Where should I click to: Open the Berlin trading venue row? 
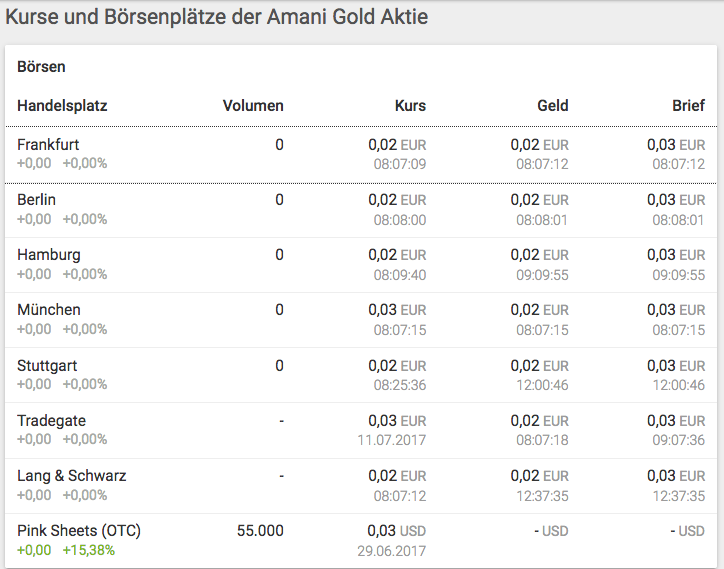click(37, 200)
